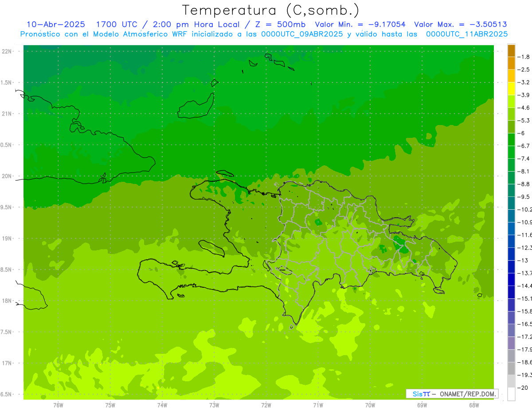
Task: Click the 68W longitude label
Action: coord(474,405)
